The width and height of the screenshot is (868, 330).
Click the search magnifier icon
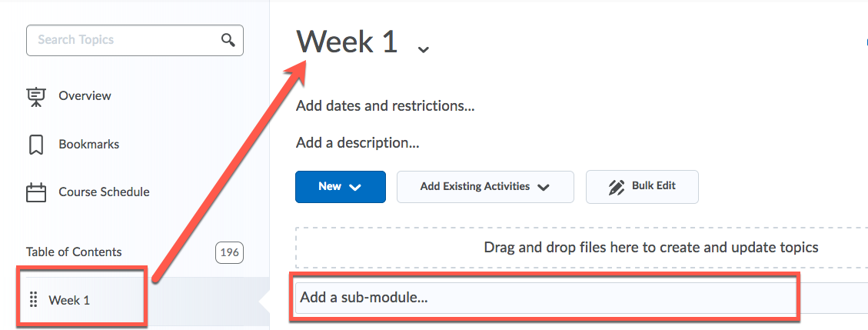point(228,40)
